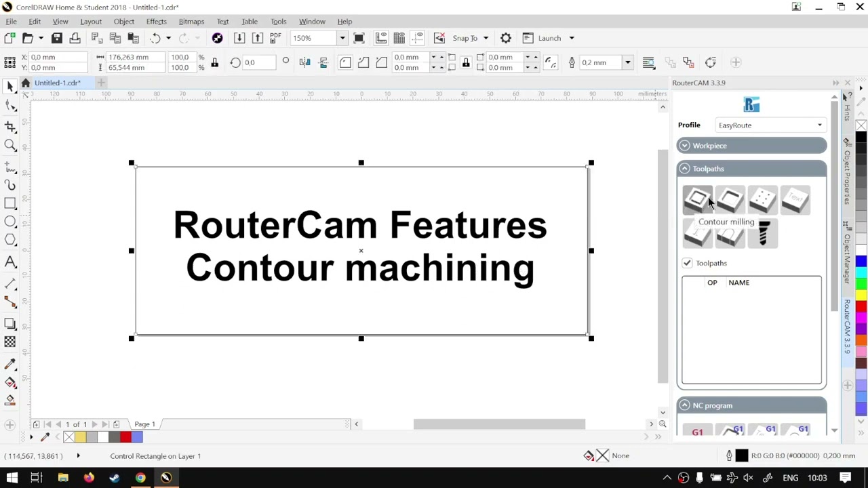868x488 pixels.
Task: Pick the blue swatch in right palette
Action: (x=861, y=262)
